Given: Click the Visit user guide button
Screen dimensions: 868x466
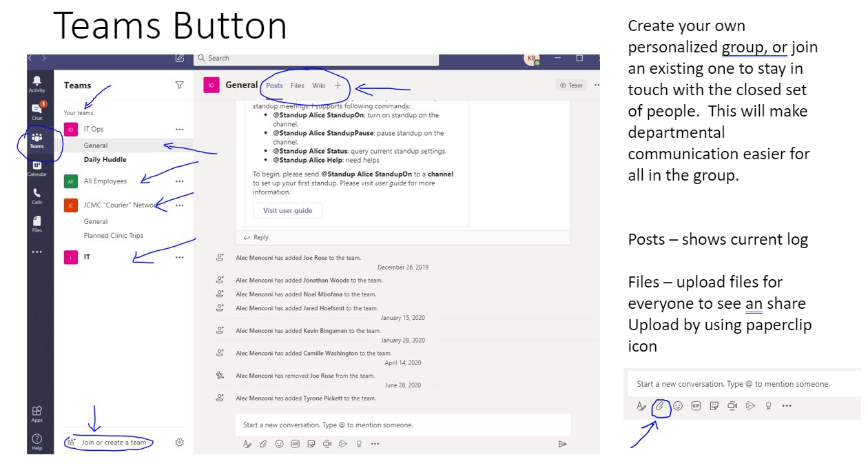Looking at the screenshot, I should pos(287,211).
